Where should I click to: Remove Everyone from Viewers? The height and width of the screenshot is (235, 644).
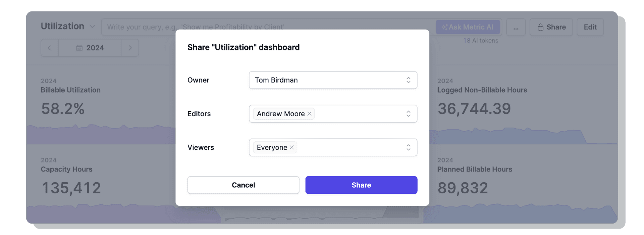(291, 147)
